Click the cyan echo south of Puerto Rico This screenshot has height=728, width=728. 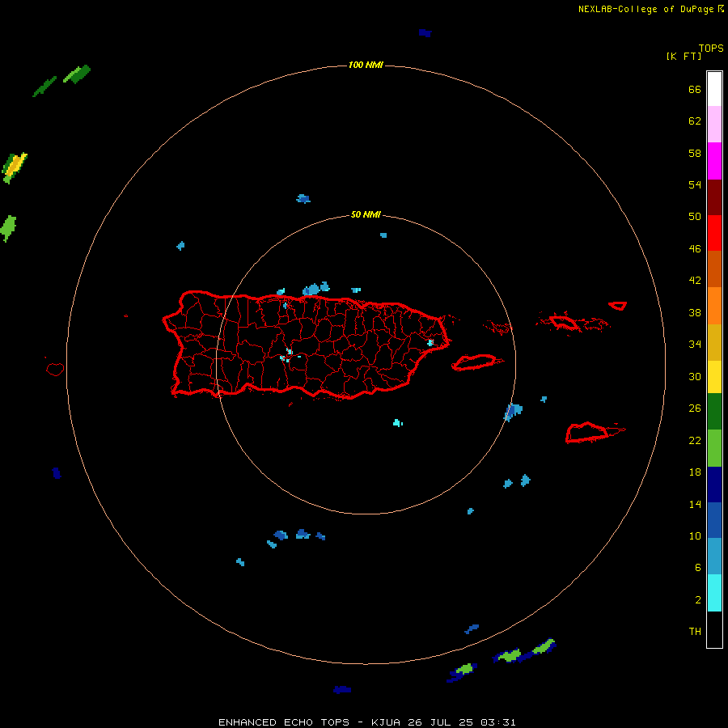[x=398, y=422]
